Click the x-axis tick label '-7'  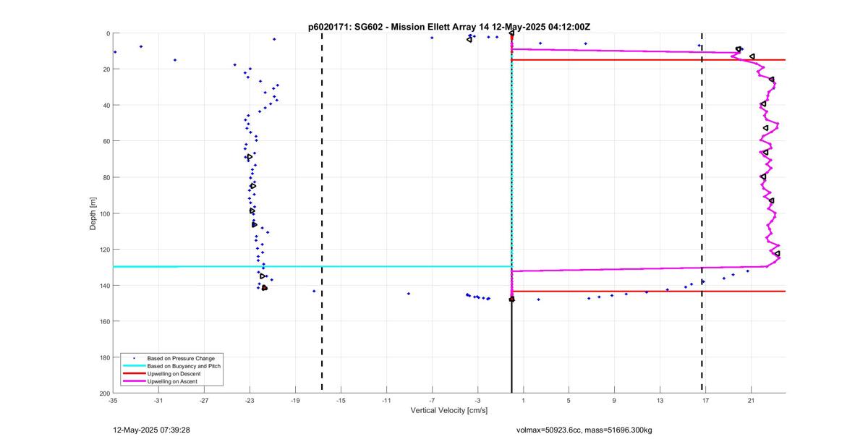(x=432, y=400)
